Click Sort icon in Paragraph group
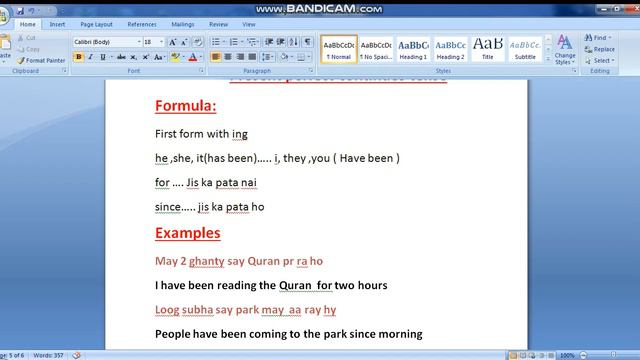 [293, 42]
